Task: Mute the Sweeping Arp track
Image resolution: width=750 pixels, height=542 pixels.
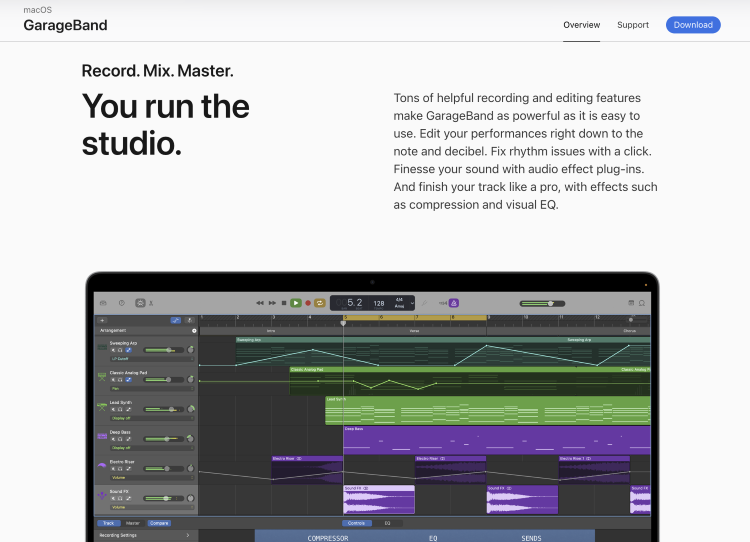Action: click(113, 350)
